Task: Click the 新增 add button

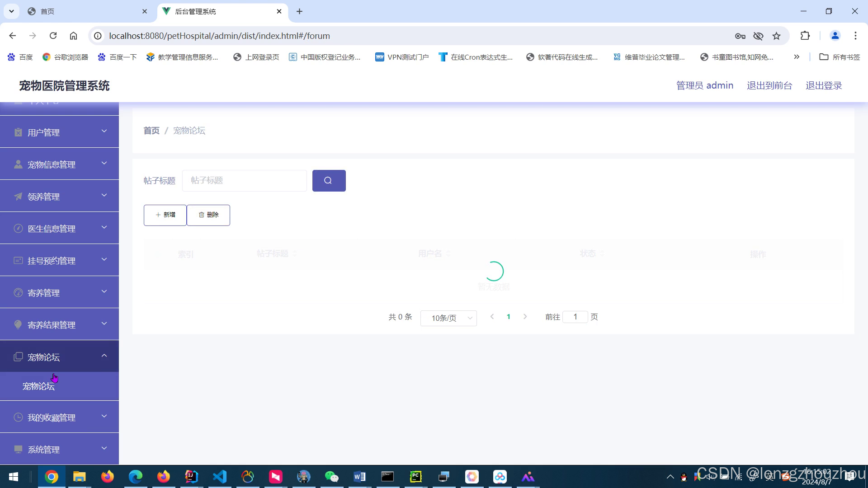Action: pos(165,215)
